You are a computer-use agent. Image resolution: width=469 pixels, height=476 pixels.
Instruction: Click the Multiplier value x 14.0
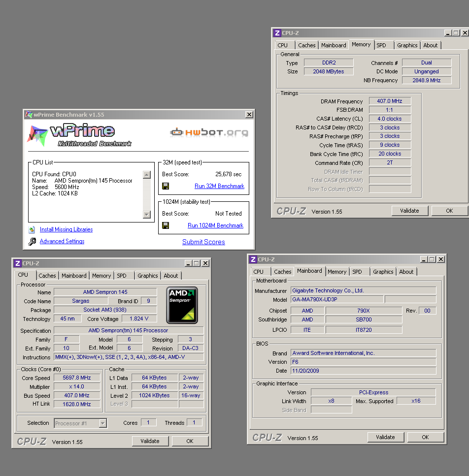coord(77,386)
